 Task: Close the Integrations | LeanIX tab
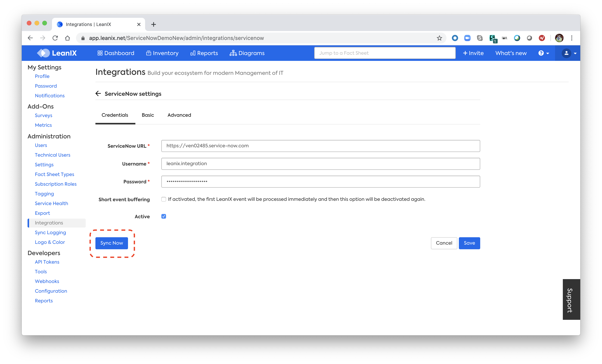point(139,24)
